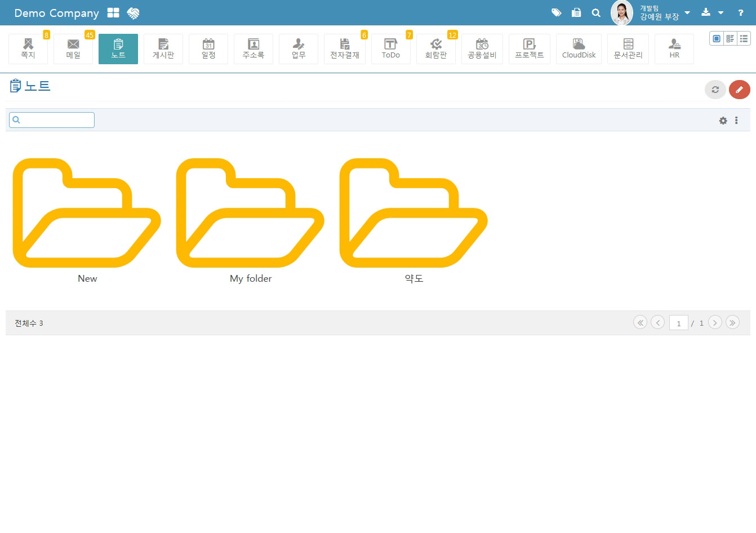Expand the user profile dropdown arrow
Image resolution: width=756 pixels, height=533 pixels.
point(687,12)
